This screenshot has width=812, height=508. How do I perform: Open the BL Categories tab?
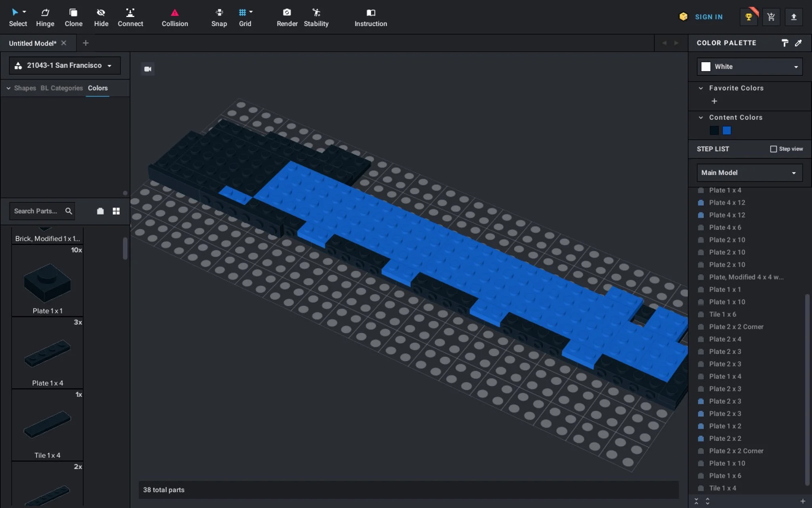tap(61, 88)
